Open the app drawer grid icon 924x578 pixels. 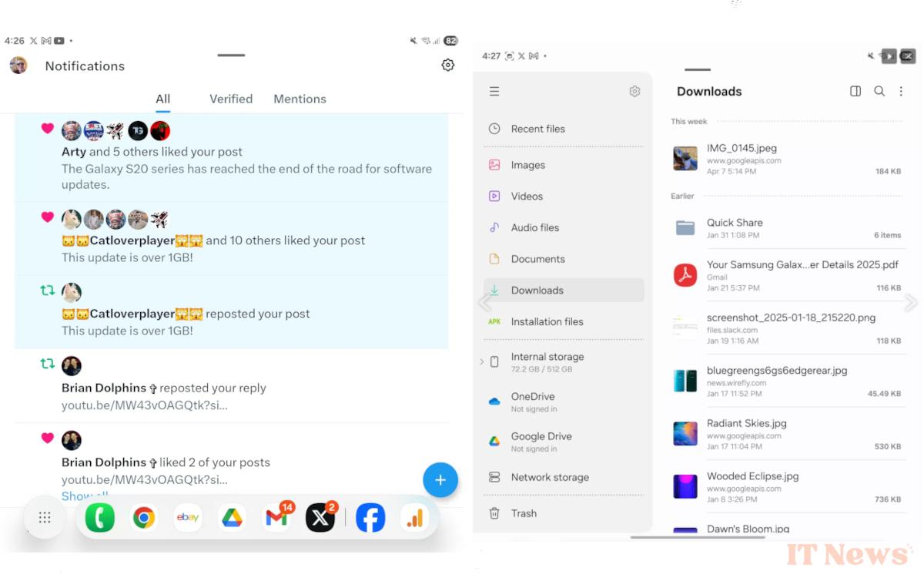pos(45,518)
